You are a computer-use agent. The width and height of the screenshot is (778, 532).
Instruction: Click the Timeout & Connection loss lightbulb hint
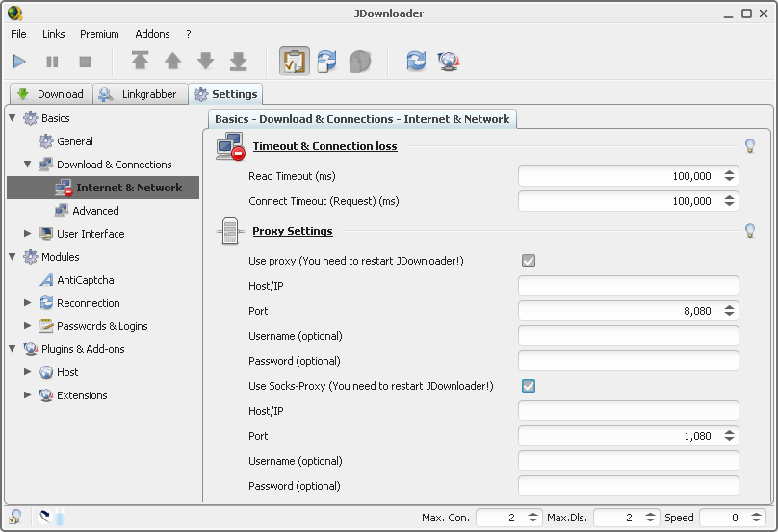pos(750,146)
